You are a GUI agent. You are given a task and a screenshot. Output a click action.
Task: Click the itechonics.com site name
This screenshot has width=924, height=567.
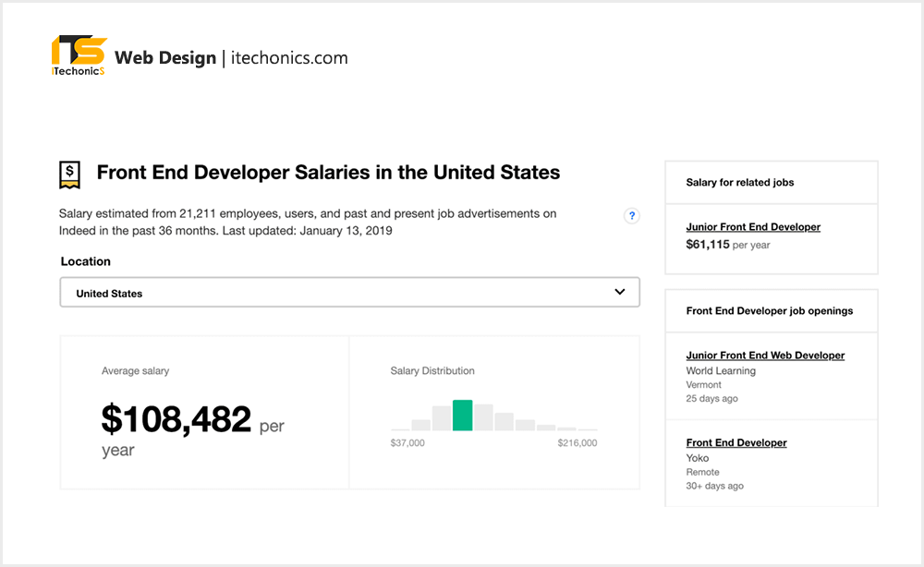pos(289,57)
